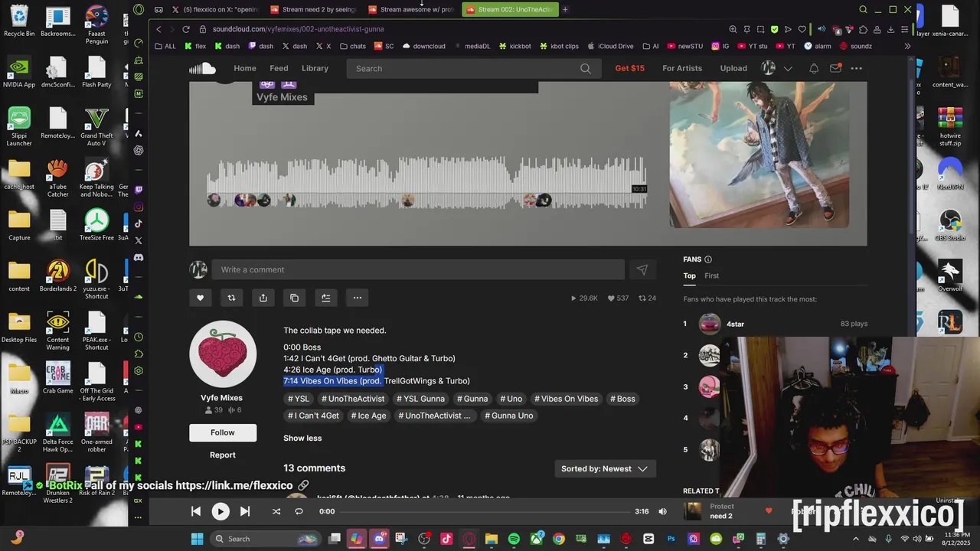980x551 pixels.
Task: Open header three-dots settings menu
Action: point(857,68)
